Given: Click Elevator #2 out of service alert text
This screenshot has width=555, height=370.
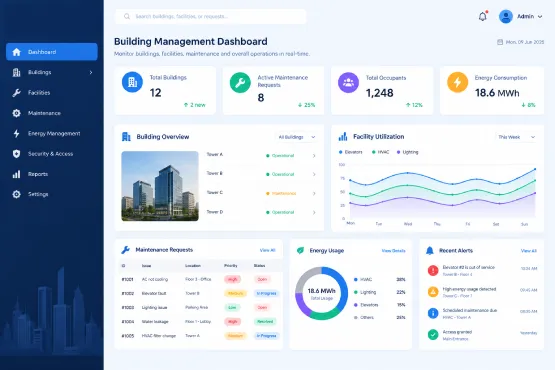Looking at the screenshot, I should point(469,267).
